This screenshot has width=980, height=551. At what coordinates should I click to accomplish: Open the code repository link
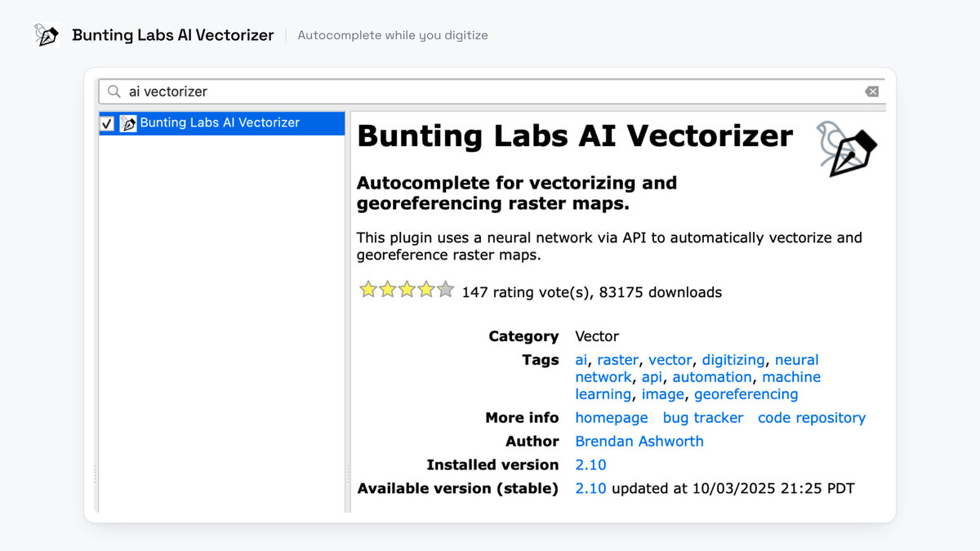point(812,418)
